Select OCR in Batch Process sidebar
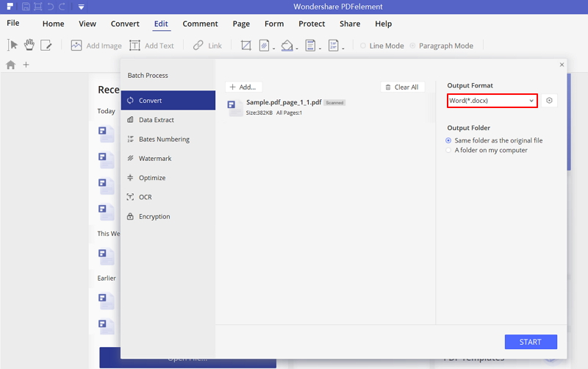The width and height of the screenshot is (588, 369). tap(168, 197)
